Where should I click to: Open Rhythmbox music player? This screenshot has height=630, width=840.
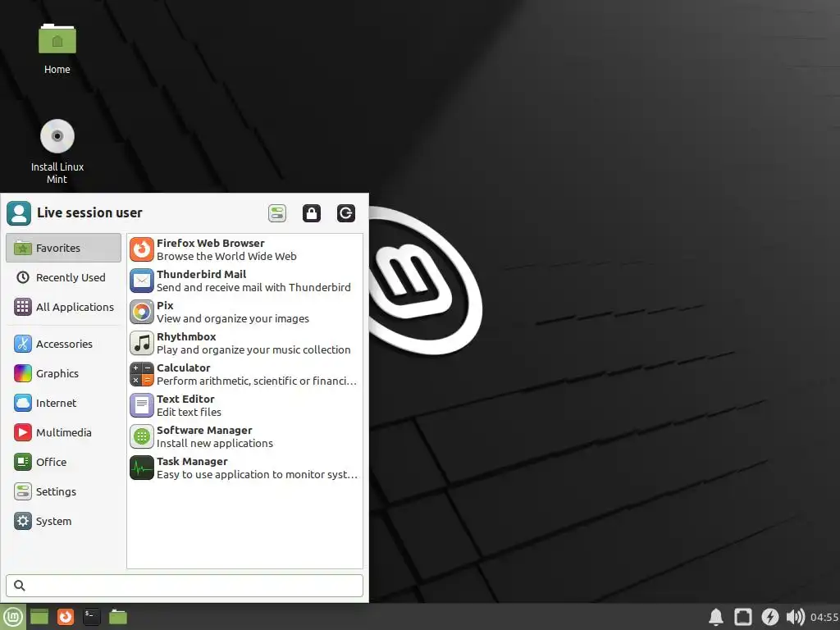pos(244,343)
